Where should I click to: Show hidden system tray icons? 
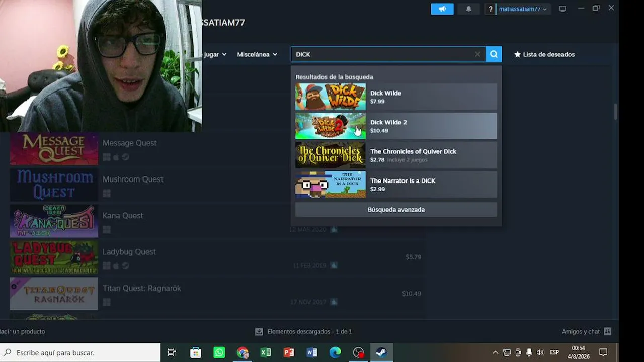coord(495,352)
